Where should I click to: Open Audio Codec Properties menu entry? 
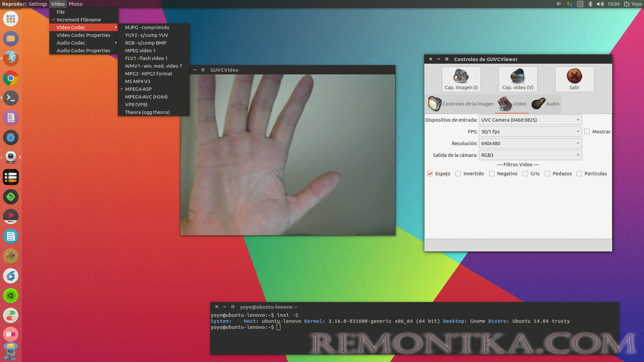(84, 51)
